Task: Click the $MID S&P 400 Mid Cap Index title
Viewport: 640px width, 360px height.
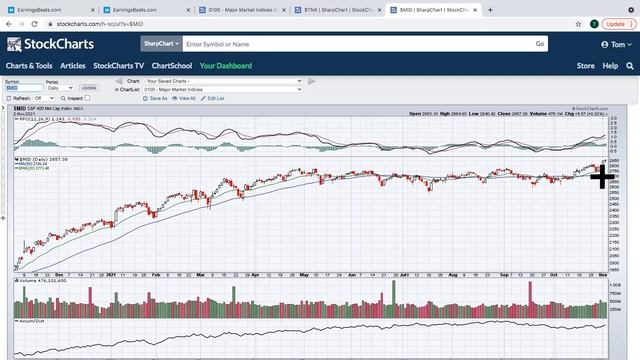Action: (x=48, y=109)
